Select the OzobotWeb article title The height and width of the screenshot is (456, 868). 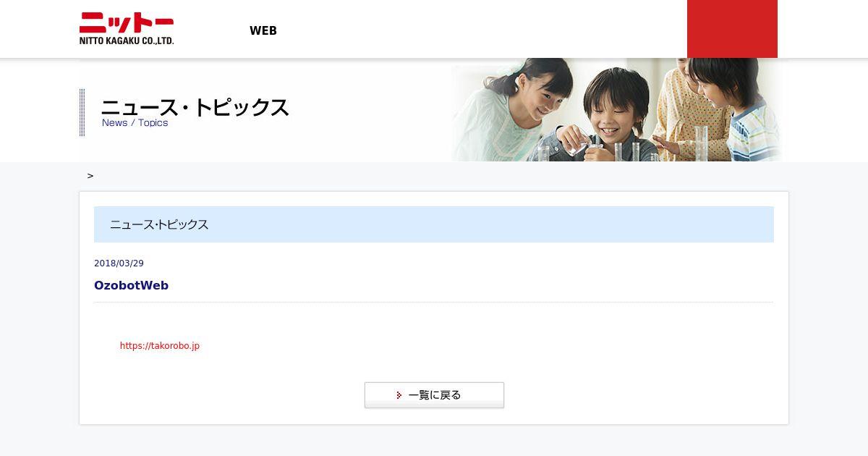(x=131, y=285)
